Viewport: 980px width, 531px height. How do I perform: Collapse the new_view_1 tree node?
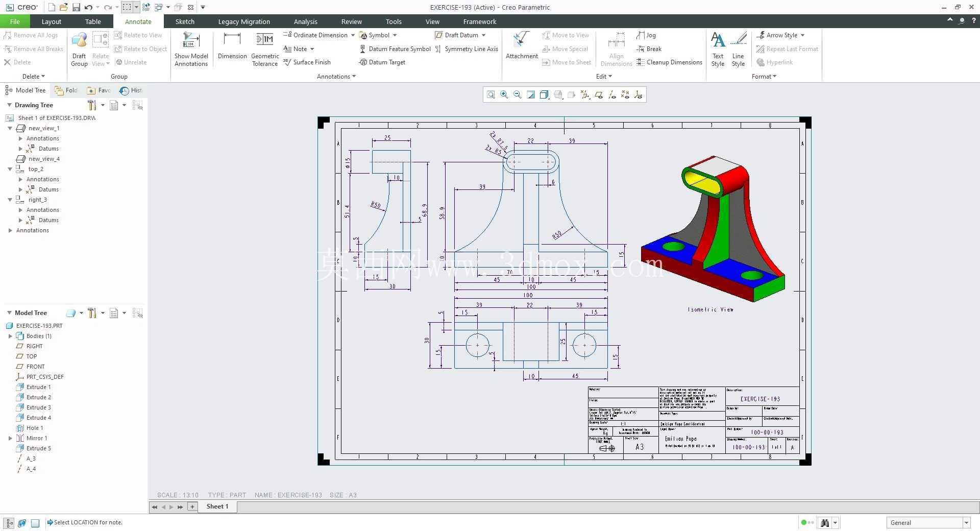(10, 128)
